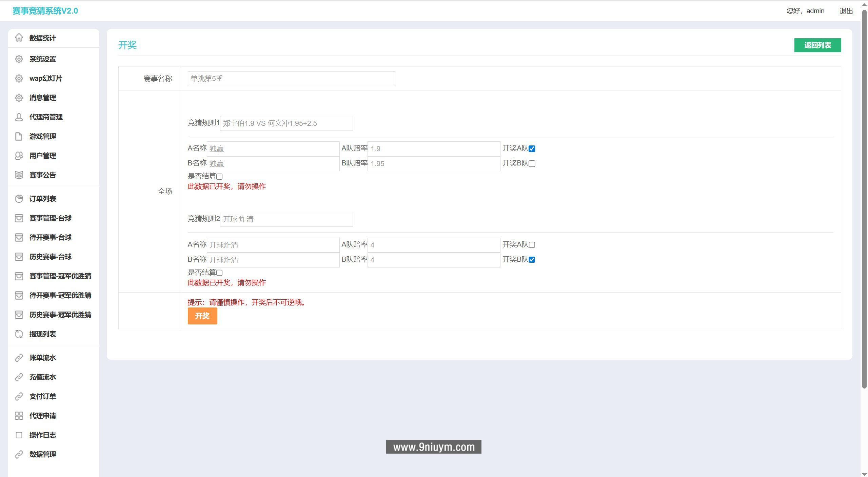868x477 pixels.
Task: Click the link icon beside 支付订单
Action: pos(19,396)
